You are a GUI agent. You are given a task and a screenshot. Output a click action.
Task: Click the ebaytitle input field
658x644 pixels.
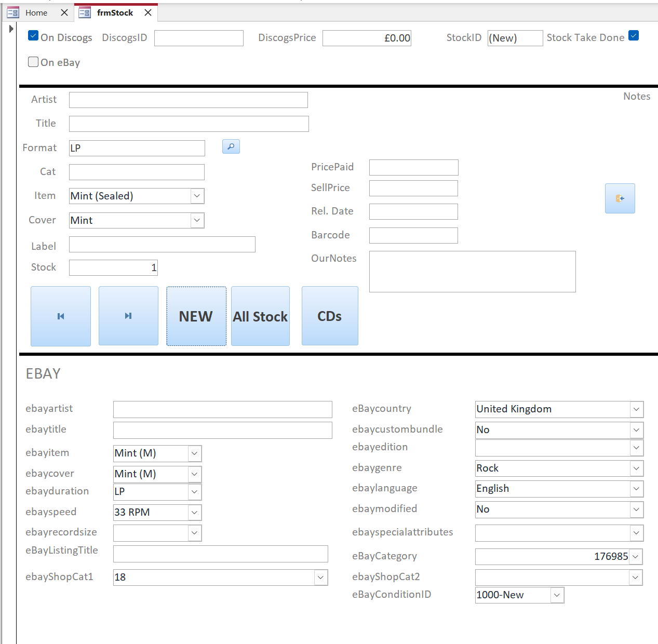coord(223,430)
